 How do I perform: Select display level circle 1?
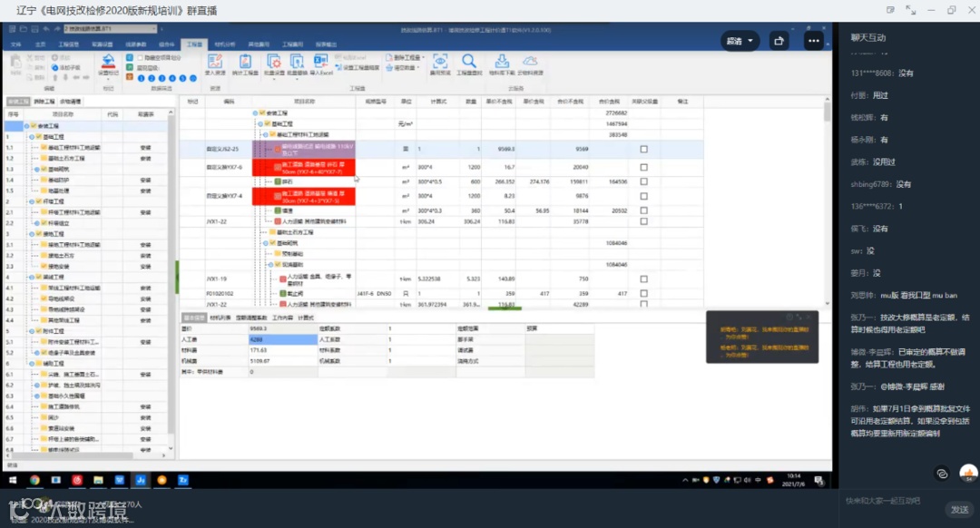(x=142, y=78)
